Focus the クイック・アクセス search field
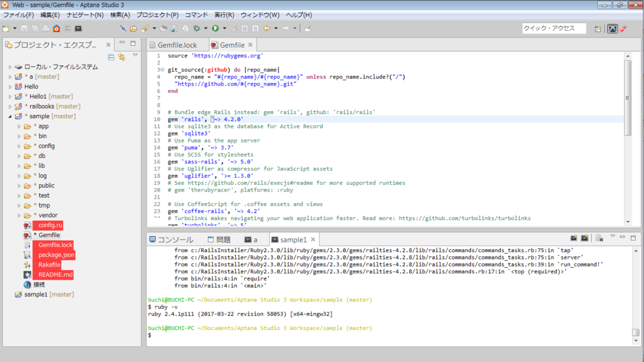Viewport: 644px width, 362px height. pos(553,28)
